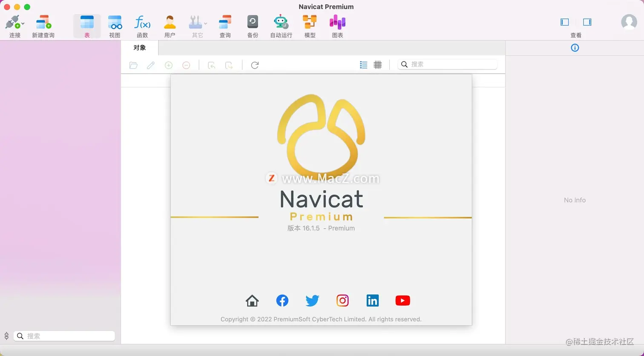Toggle the right info pane view button
644x356 pixels.
[x=587, y=22]
